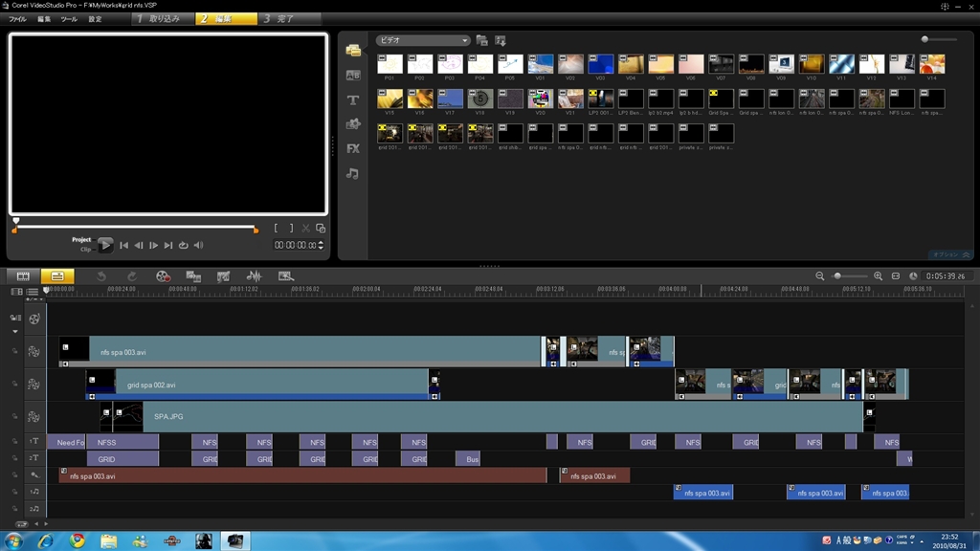Screen dimensions: 980x551
Task: Click the Undo arrow in timeline toolbar
Action: tap(101, 276)
